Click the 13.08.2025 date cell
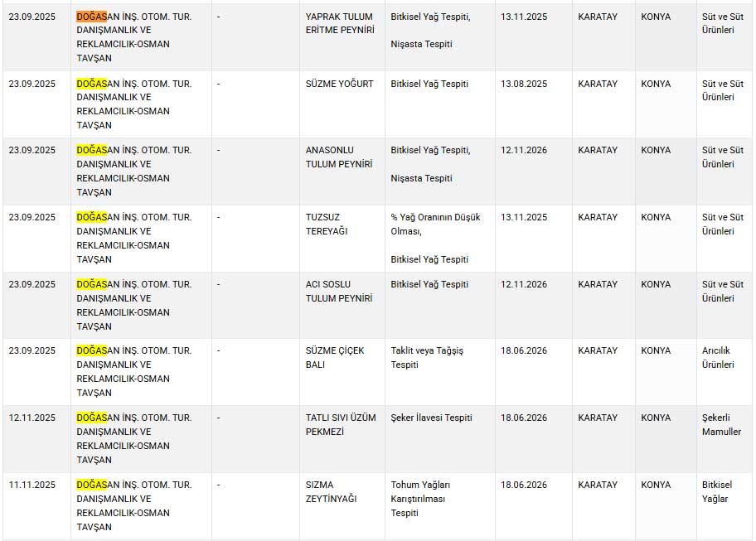 [x=524, y=84]
